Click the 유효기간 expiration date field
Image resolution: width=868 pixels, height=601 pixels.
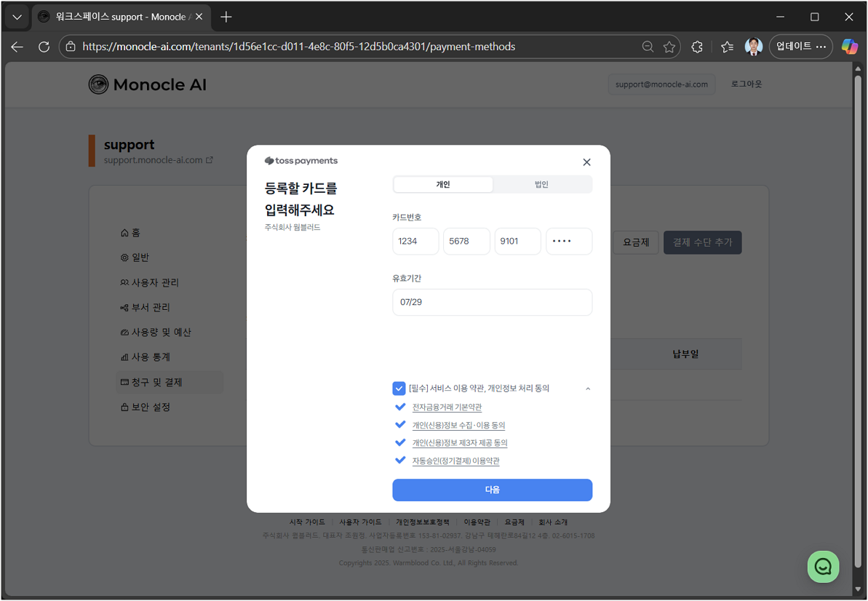click(492, 302)
